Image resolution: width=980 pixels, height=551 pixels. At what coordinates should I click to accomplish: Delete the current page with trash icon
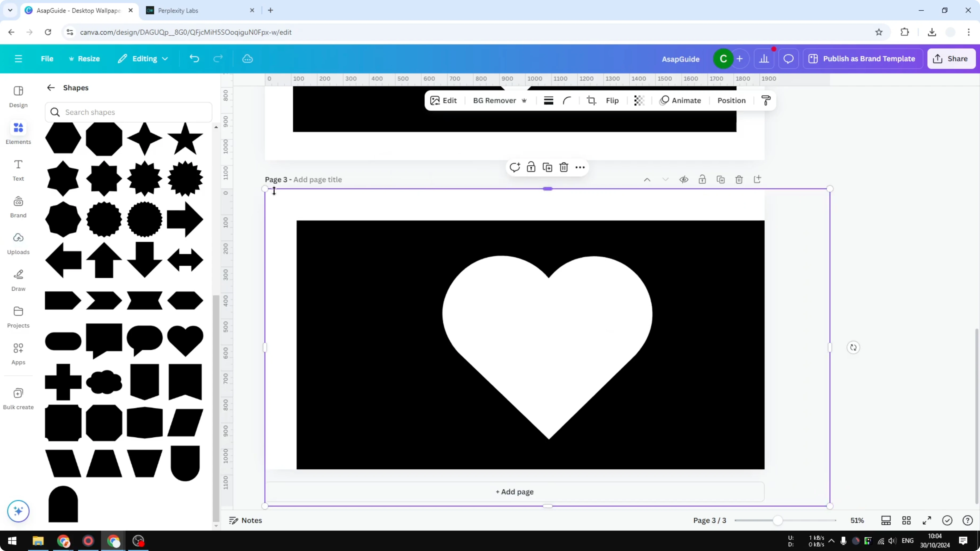pos(739,179)
